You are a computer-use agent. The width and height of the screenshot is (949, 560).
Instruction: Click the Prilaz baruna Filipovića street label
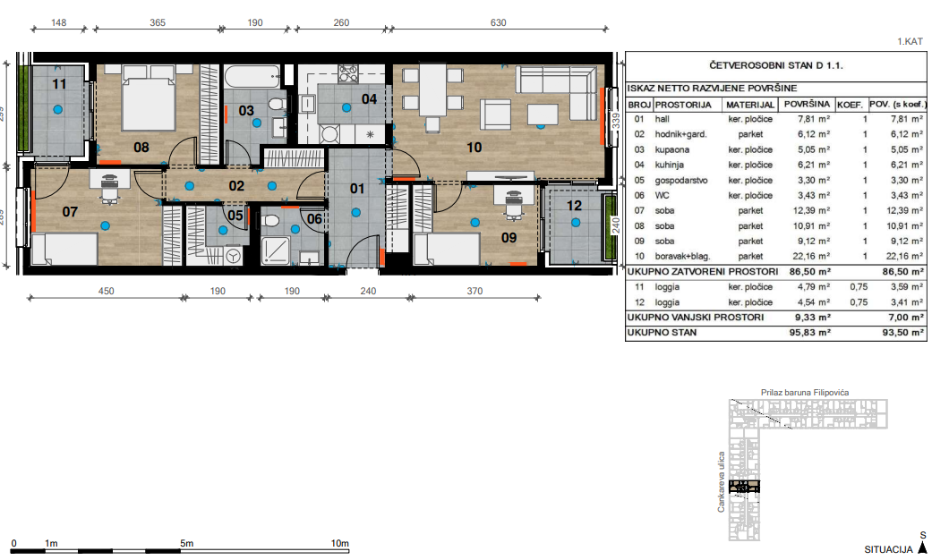tap(805, 393)
